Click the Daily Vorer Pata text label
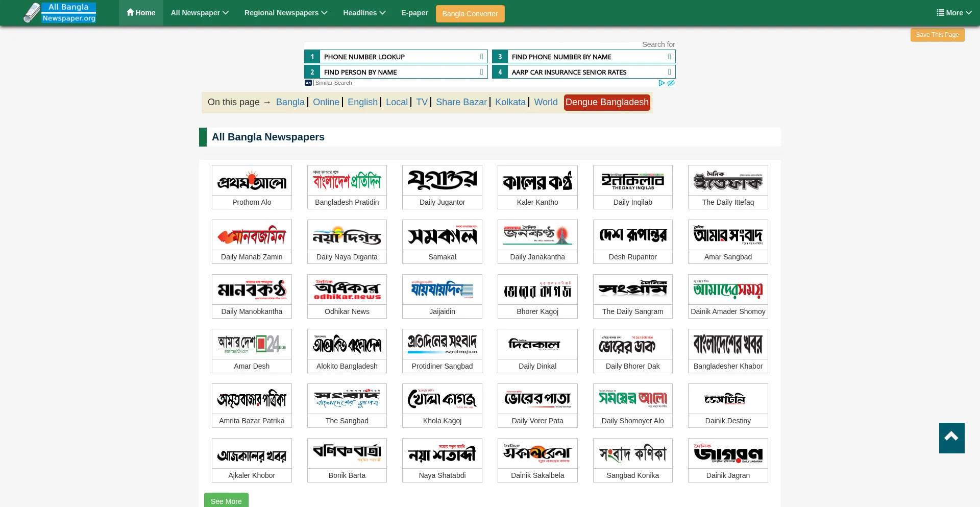980x507 pixels. point(537,421)
